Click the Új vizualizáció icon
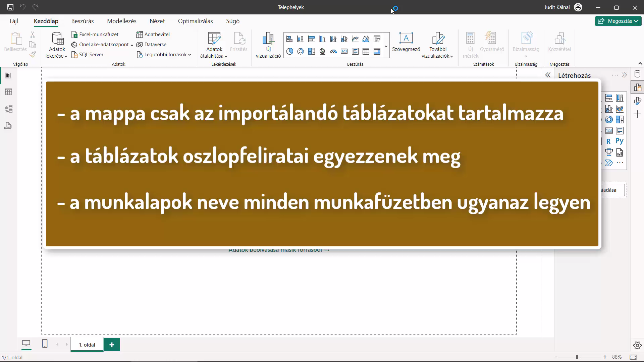 [x=268, y=45]
